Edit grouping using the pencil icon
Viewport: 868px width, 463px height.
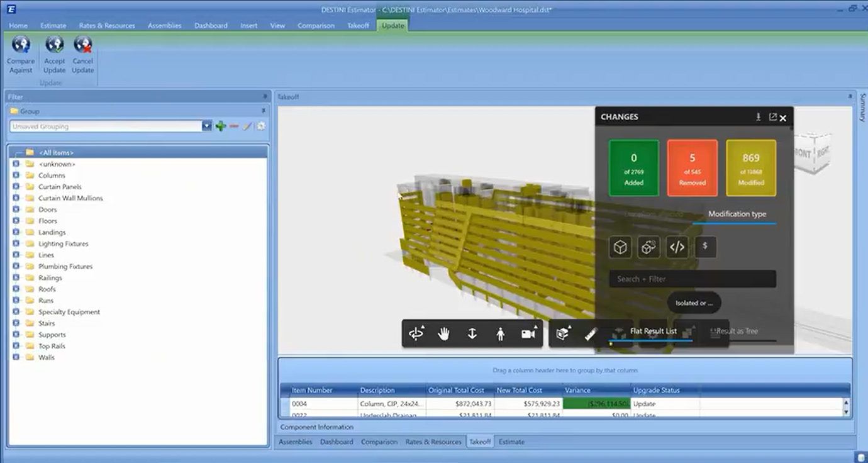pos(247,126)
